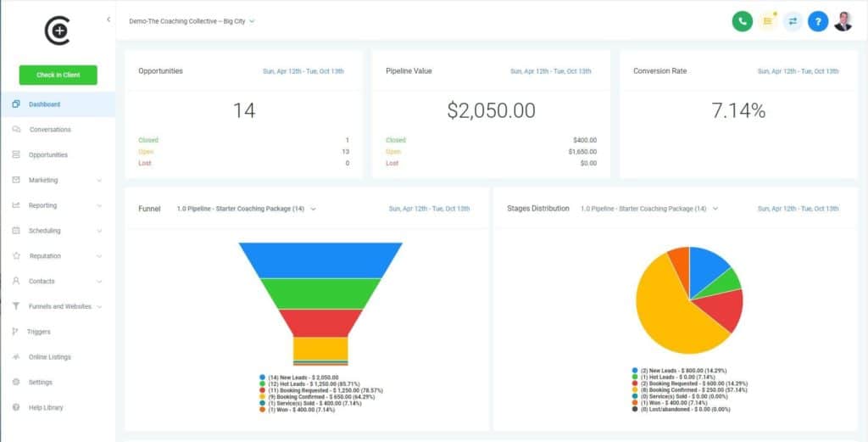Click the Conversion Rate date range link

pos(798,71)
